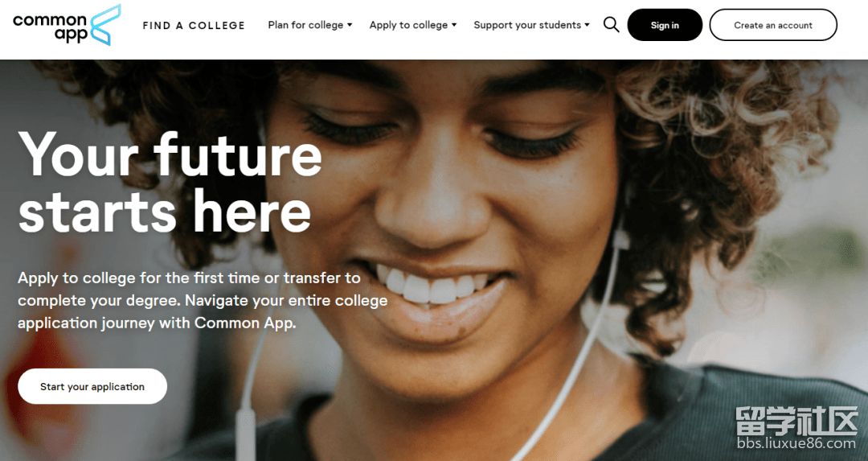Open the FIND A COLLEGE nav item
868x461 pixels.
click(194, 26)
